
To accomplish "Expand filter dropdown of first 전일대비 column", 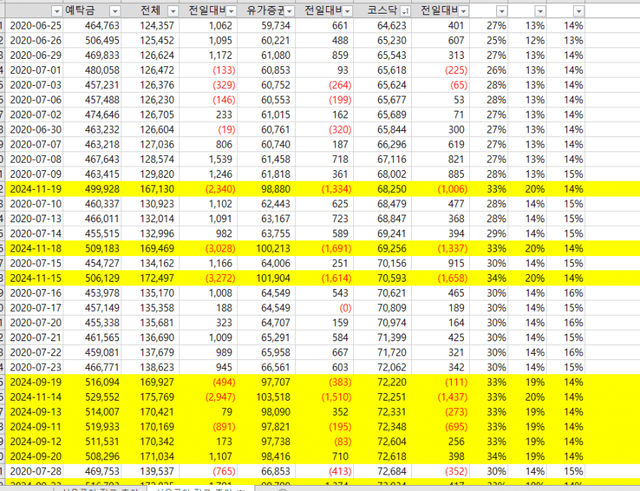I will [229, 8].
